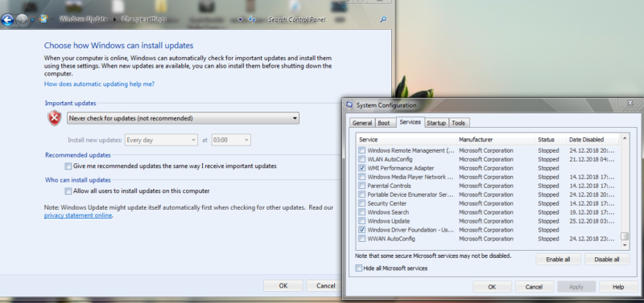The image size is (644, 303).
Task: Check the Windows Update service box
Action: pos(361,221)
